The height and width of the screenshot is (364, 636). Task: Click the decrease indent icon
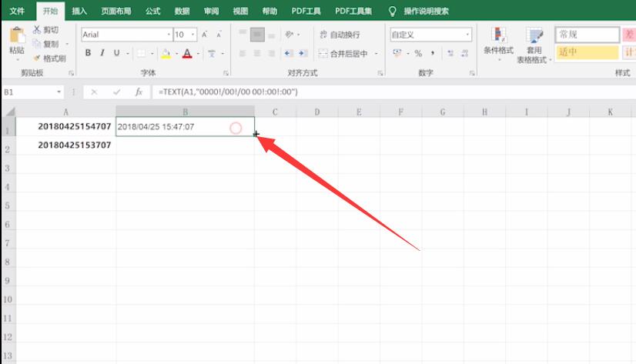point(288,53)
